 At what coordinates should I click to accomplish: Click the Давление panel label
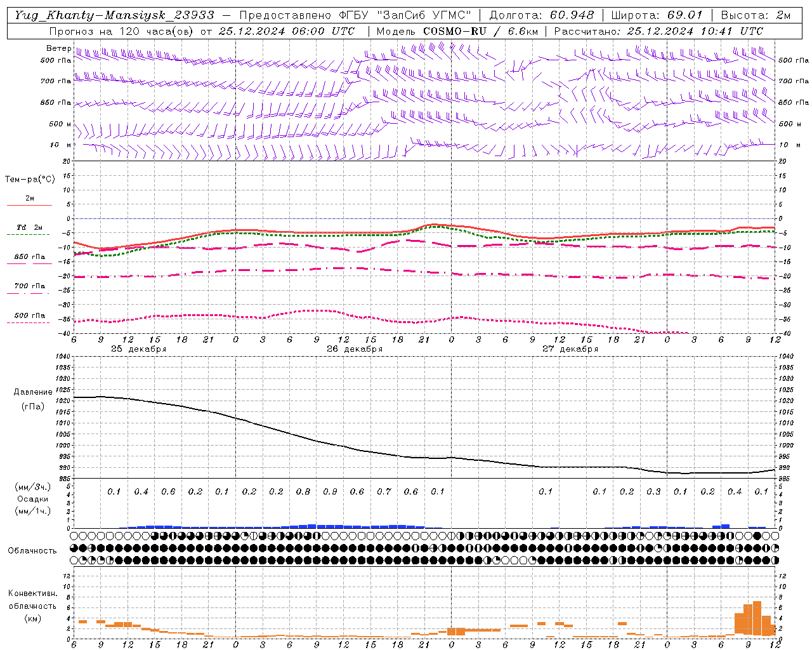[x=33, y=392]
